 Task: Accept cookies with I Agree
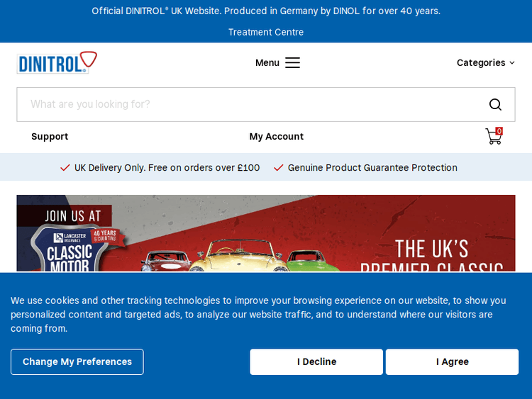452,361
